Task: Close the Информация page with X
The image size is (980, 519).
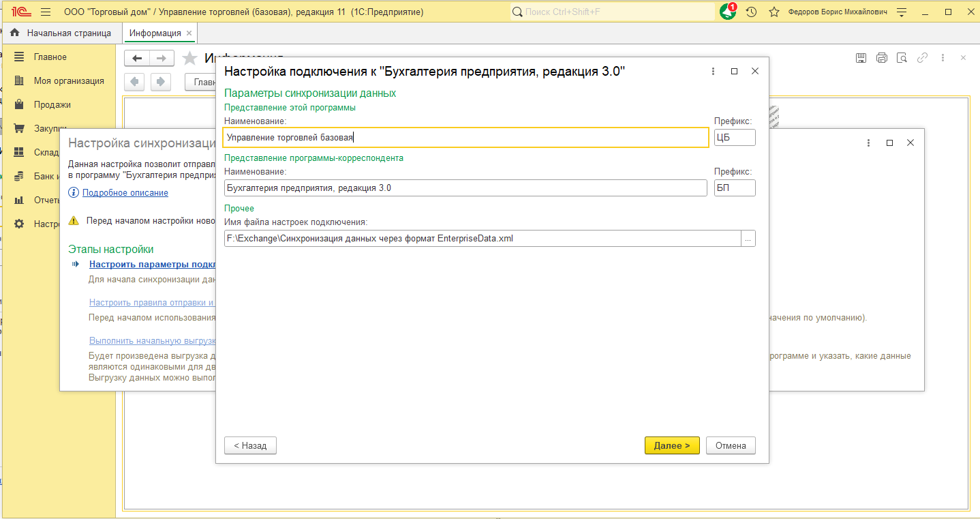Action: pos(963,58)
